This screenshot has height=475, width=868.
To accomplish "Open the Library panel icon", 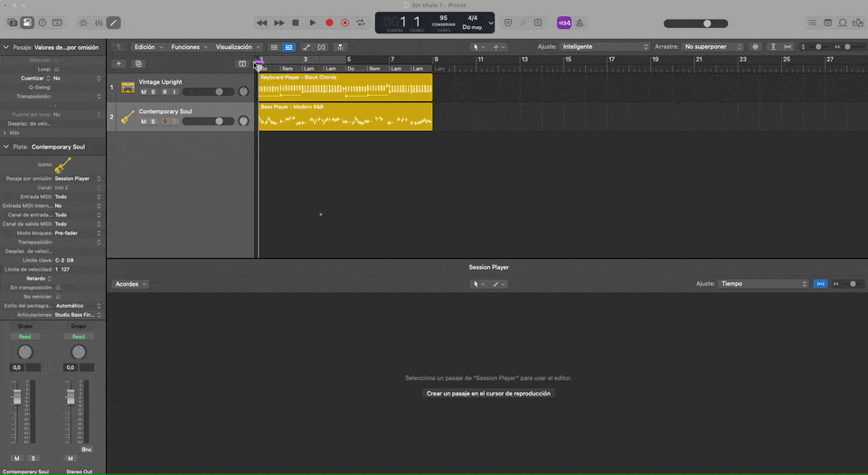I will point(12,23).
